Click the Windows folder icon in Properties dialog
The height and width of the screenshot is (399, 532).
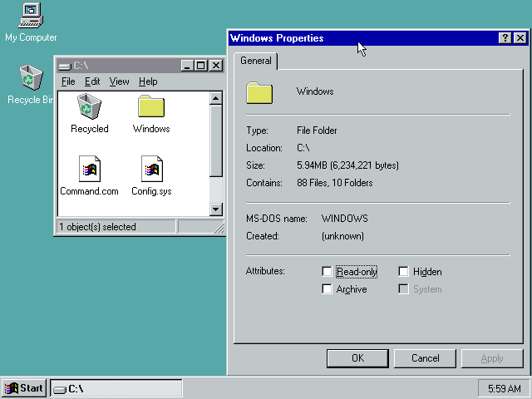click(259, 92)
